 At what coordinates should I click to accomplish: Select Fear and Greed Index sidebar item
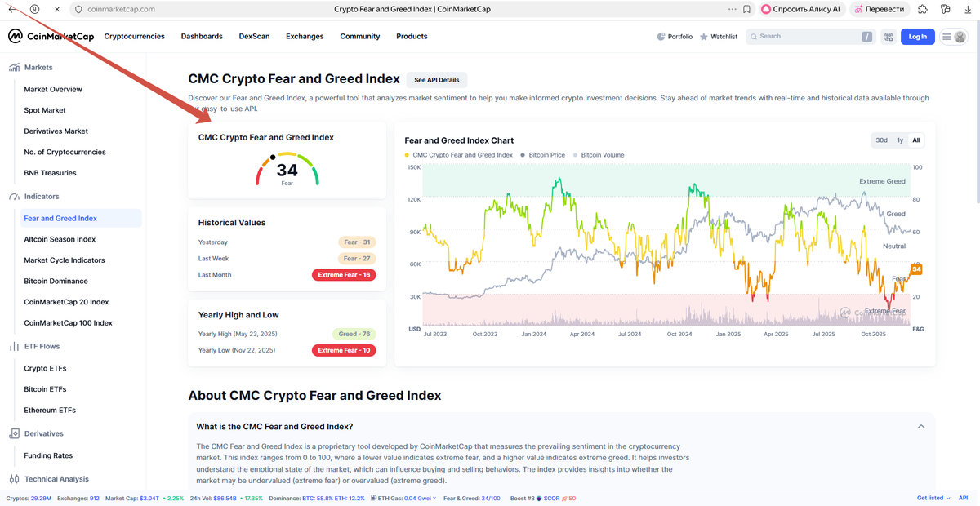(80, 219)
